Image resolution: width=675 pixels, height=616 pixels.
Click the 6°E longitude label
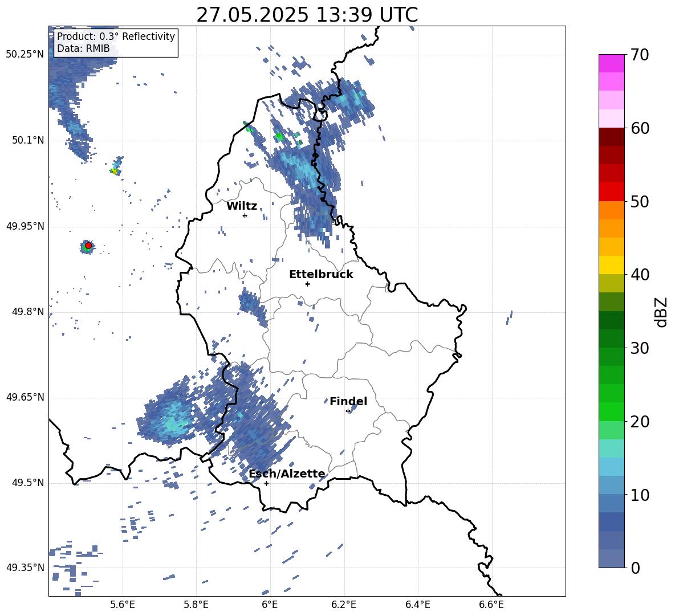[x=270, y=605]
